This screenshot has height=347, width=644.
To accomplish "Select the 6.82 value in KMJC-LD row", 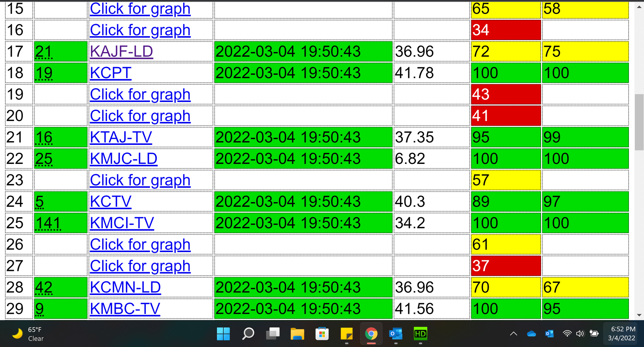I will 410,159.
